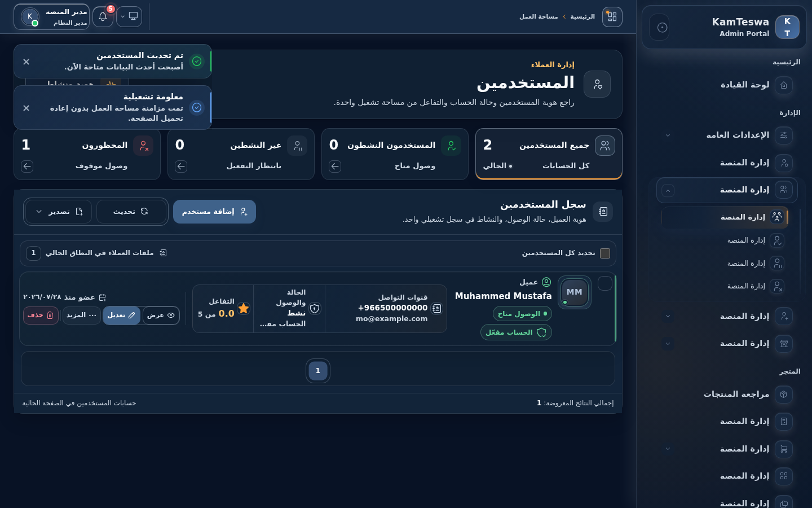Click the MM user avatar

575,292
